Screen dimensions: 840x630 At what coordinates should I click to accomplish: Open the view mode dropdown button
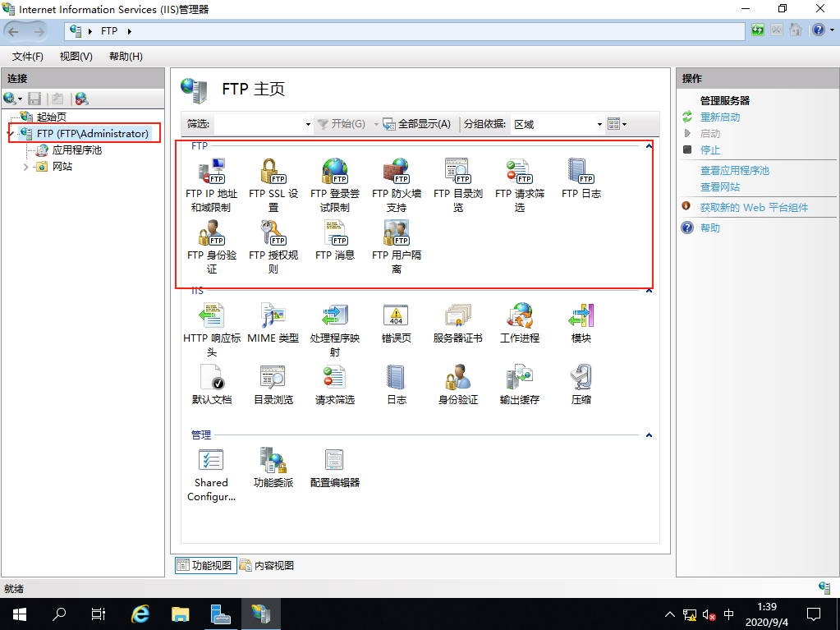[x=617, y=124]
